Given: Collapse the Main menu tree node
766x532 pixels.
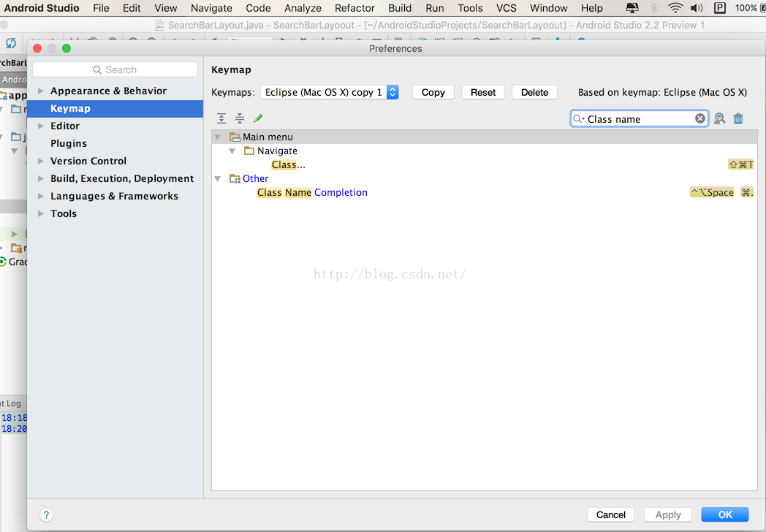Looking at the screenshot, I should click(x=218, y=137).
